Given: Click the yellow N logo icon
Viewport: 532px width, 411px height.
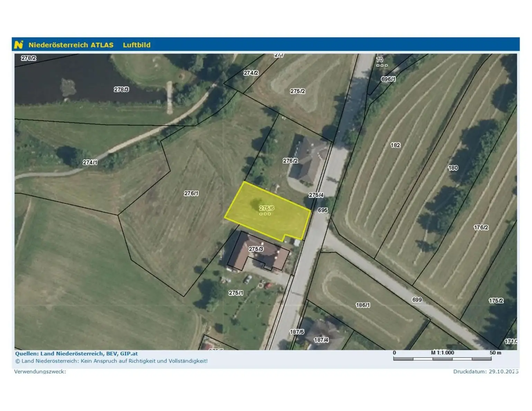Looking at the screenshot, I should (19, 45).
